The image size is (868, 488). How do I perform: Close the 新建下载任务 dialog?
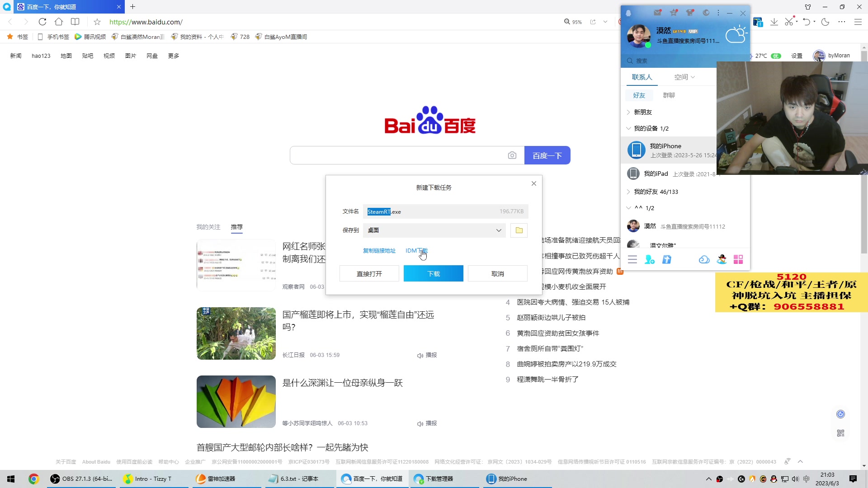click(534, 183)
